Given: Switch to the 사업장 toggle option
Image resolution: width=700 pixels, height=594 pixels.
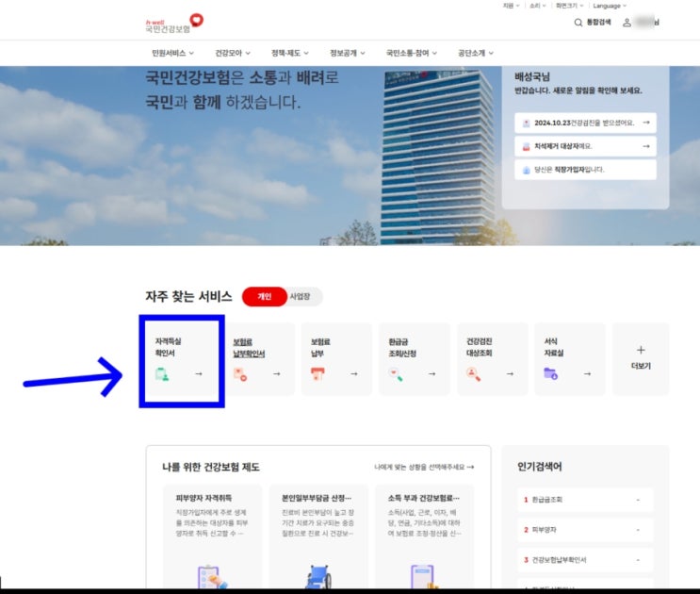Looking at the screenshot, I should [x=300, y=297].
